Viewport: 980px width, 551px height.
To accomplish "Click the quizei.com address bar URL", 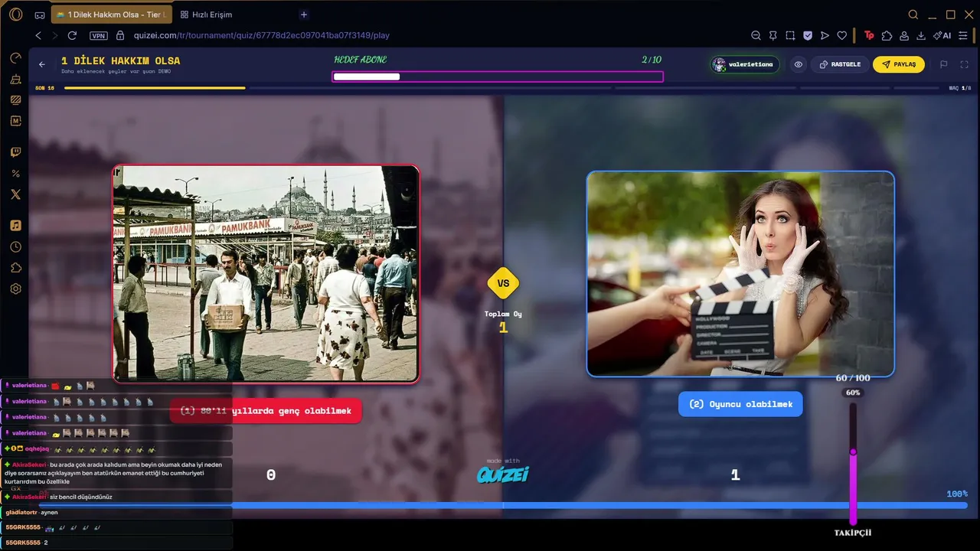I will click(x=262, y=35).
